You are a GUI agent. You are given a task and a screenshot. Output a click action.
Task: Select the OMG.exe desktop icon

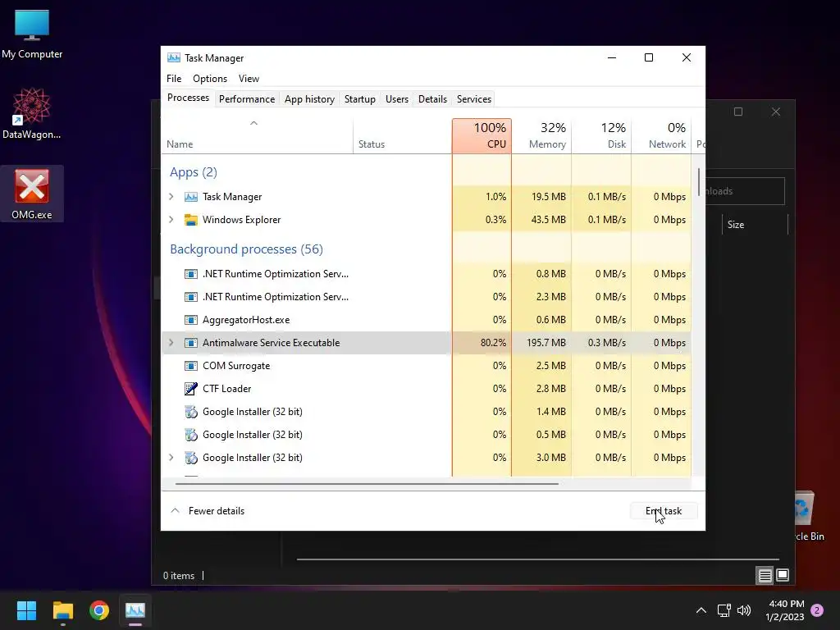tap(32, 194)
